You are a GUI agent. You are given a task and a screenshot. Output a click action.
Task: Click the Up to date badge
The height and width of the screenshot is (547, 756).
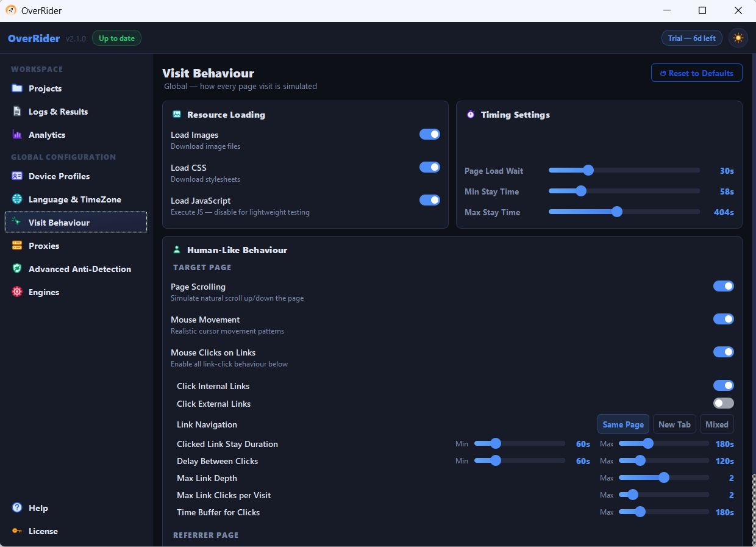[116, 38]
